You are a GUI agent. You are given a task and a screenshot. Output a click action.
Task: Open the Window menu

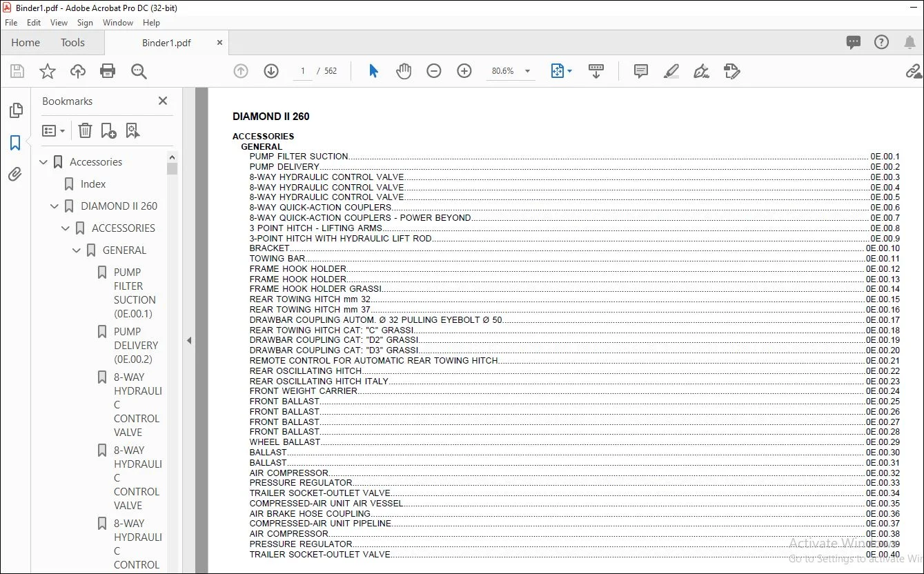[x=118, y=23]
